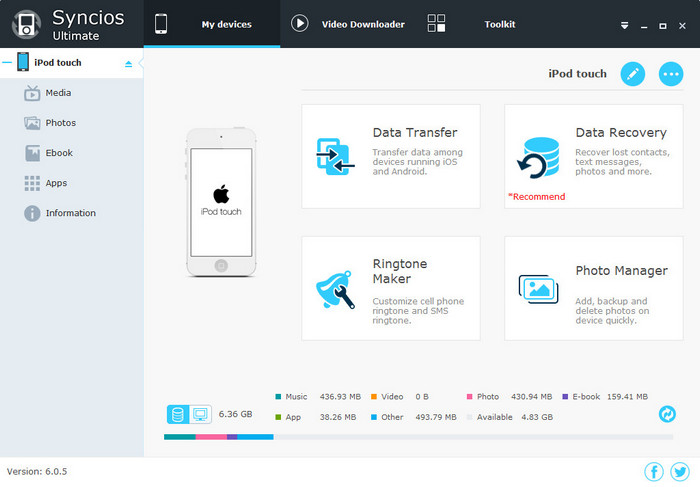This screenshot has height=487, width=700.
Task: Open the Toolkit tab
Action: (x=500, y=25)
